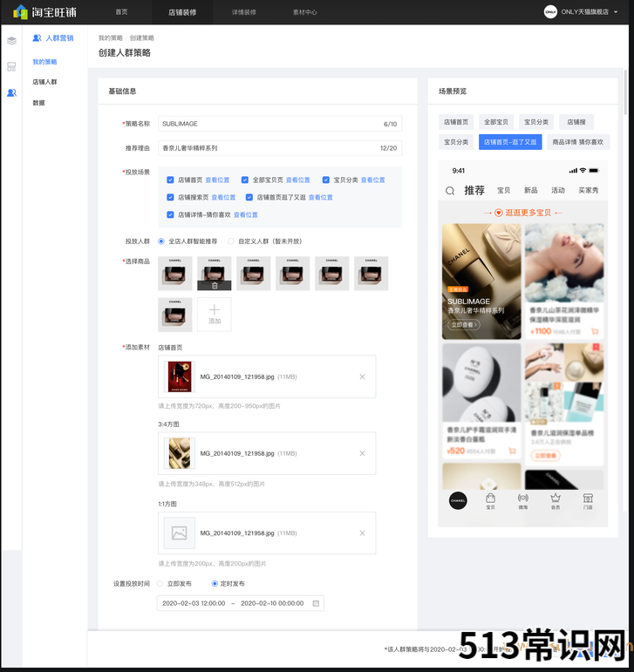634x672 pixels.
Task: Switch preview to 店铺首页 scene tab
Action: tap(456, 122)
